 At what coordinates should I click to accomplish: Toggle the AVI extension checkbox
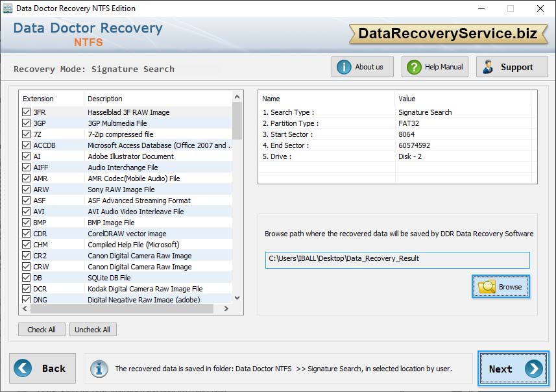pos(26,212)
